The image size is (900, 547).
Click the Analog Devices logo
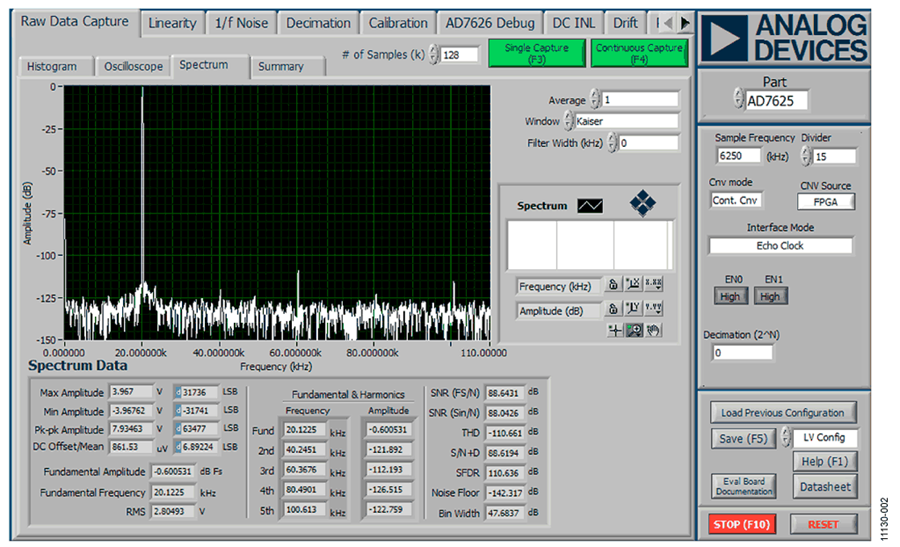coord(784,38)
